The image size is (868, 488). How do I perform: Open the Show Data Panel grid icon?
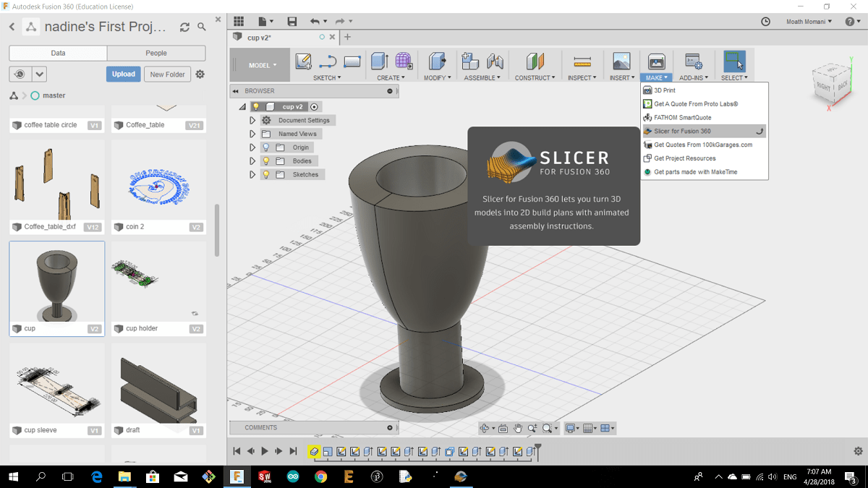click(x=239, y=21)
